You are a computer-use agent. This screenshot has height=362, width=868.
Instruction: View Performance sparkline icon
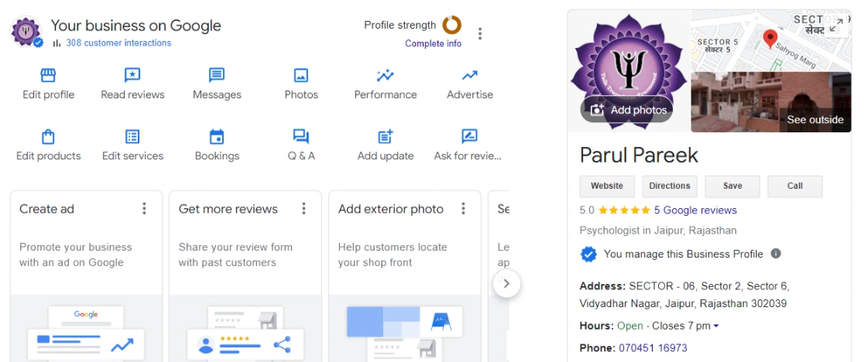coord(385,75)
